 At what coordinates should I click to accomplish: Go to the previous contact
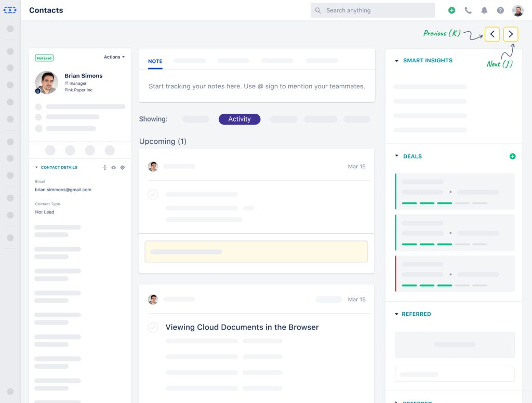pos(492,34)
